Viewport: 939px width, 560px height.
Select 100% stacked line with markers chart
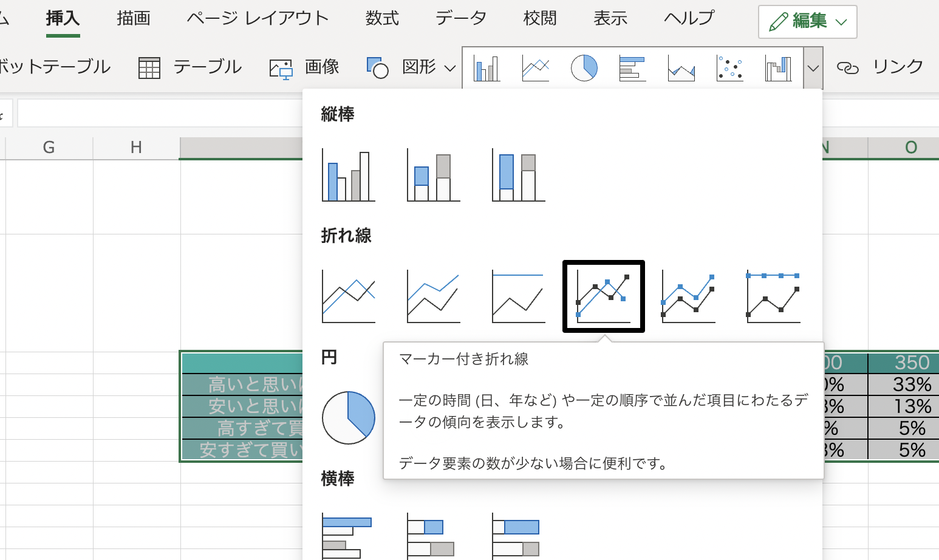(x=773, y=296)
